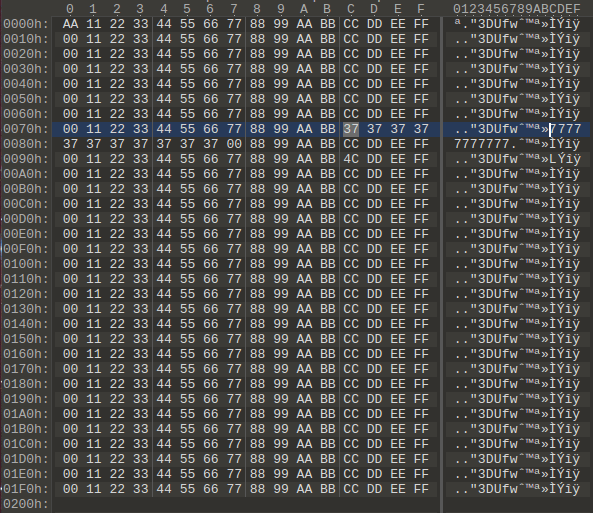Select the highlighted 37 byte at 007Ch

[x=351, y=129]
